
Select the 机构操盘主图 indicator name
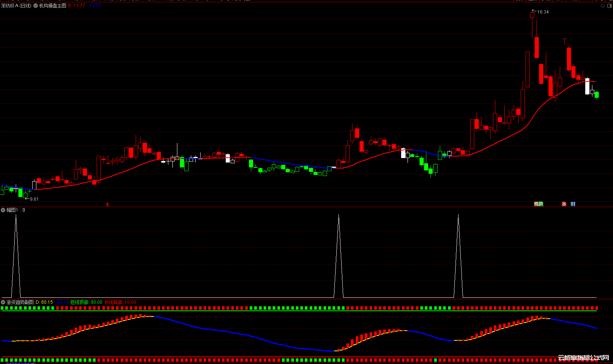tap(52, 6)
